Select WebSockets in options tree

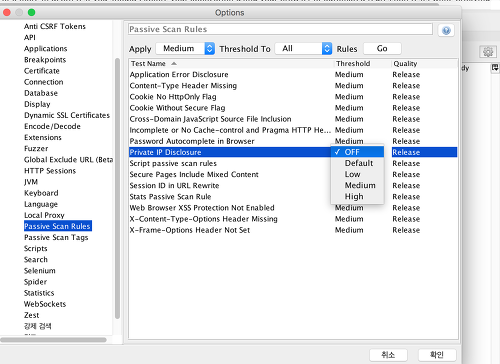pos(45,304)
